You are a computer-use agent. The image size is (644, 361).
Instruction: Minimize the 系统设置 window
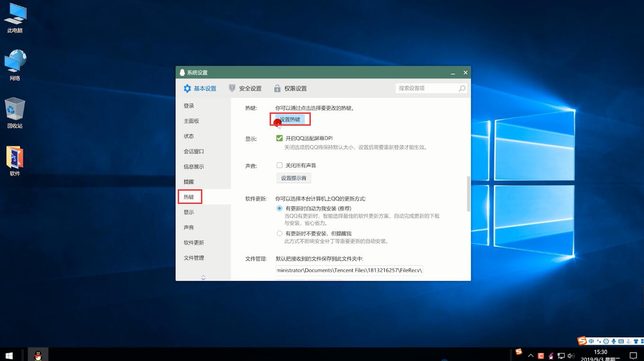pyautogui.click(x=453, y=73)
